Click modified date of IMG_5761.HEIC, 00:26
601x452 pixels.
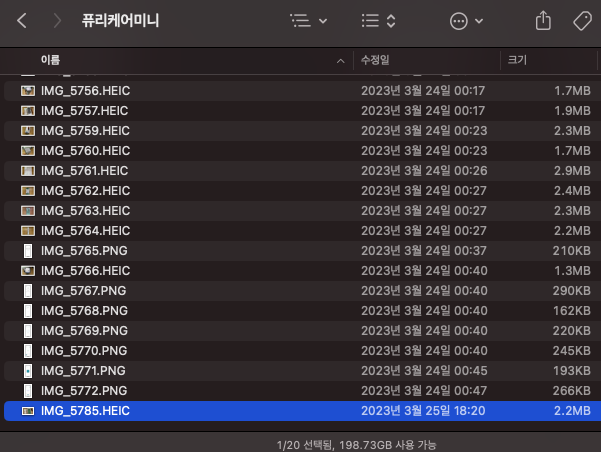[424, 171]
